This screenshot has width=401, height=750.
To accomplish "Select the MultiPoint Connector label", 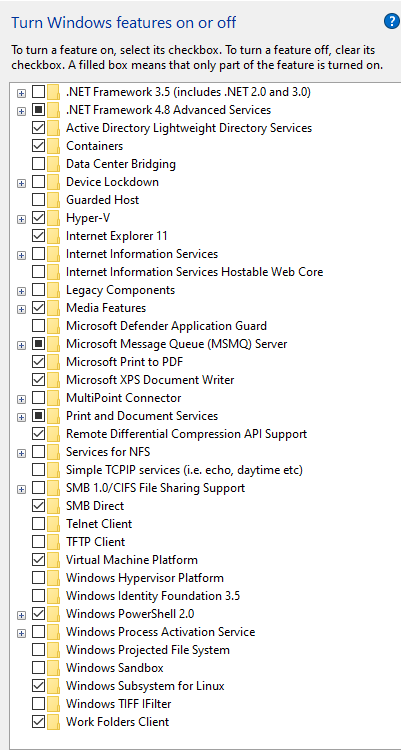I will (x=124, y=398).
